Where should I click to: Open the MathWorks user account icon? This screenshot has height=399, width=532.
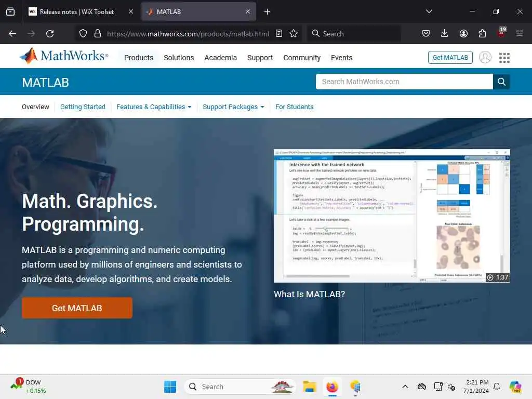pyautogui.click(x=485, y=57)
